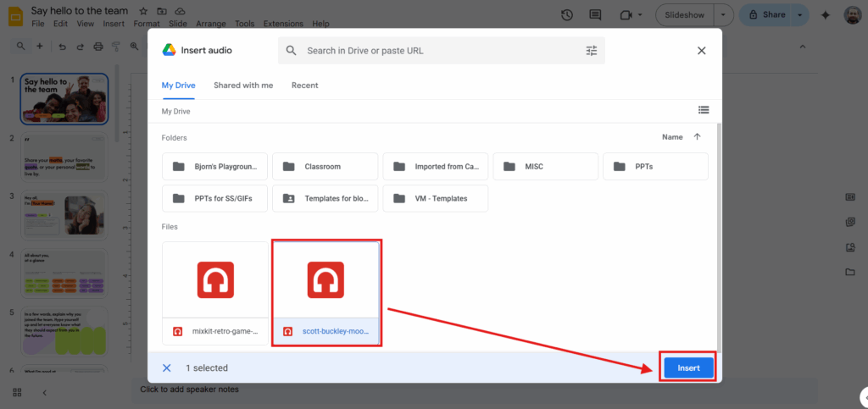Switch to list view layout icon

(x=703, y=109)
